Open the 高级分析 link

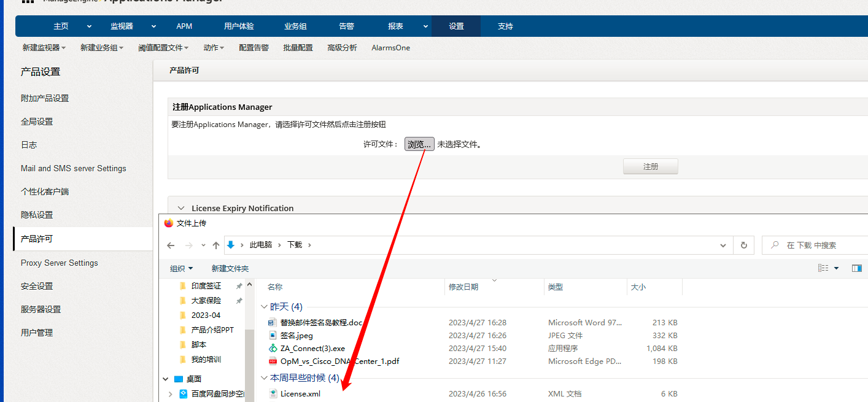point(343,48)
